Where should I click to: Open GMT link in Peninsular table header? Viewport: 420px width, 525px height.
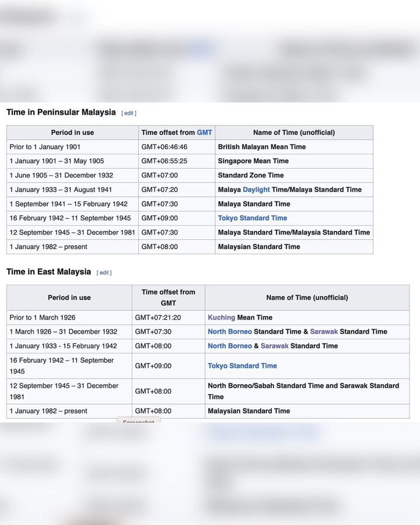(x=204, y=132)
